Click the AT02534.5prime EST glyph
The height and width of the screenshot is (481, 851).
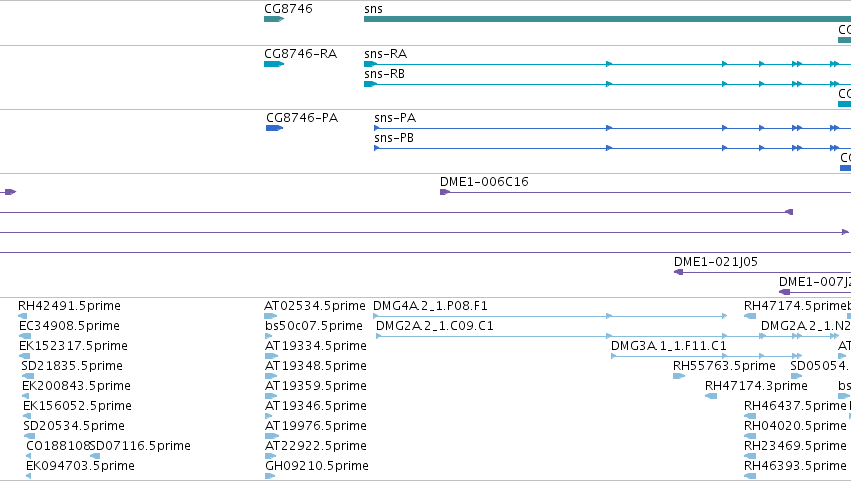pyautogui.click(x=271, y=316)
